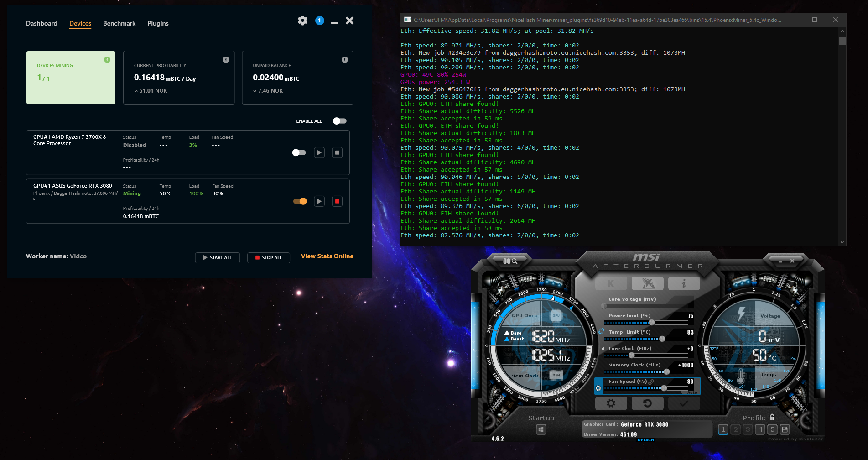868x460 pixels.
Task: Stop CPU#1 Ryzen mining square button
Action: coord(337,152)
